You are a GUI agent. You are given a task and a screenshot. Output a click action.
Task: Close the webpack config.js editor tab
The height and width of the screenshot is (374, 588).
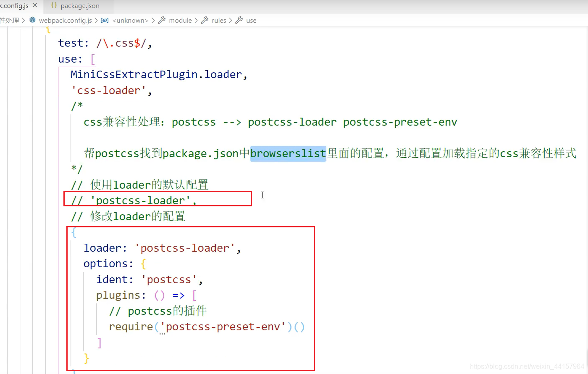pos(35,5)
